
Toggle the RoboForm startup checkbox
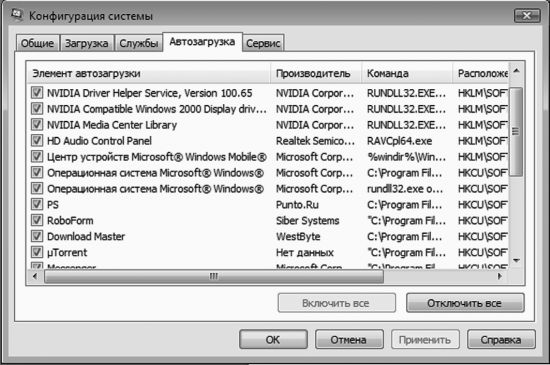pyautogui.click(x=37, y=220)
